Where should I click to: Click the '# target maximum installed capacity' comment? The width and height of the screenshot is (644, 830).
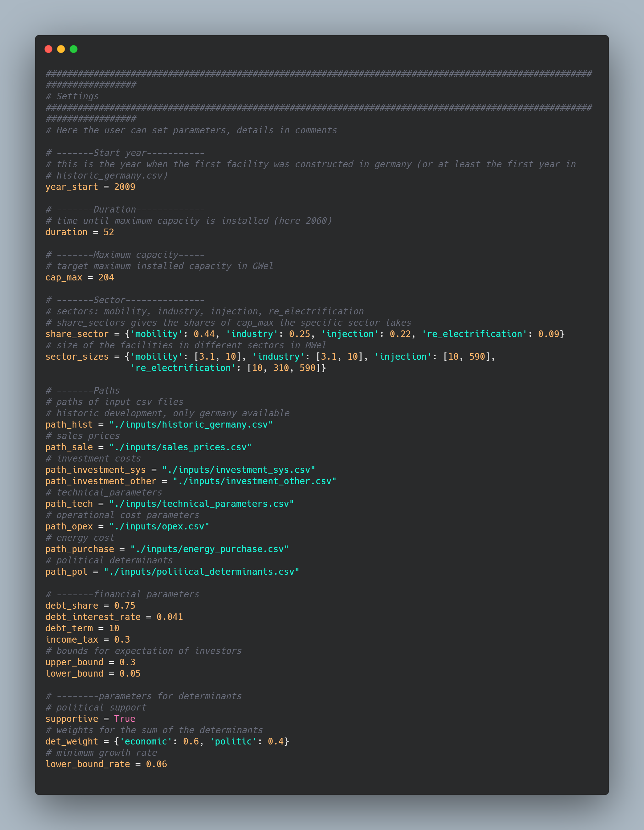pos(159,266)
